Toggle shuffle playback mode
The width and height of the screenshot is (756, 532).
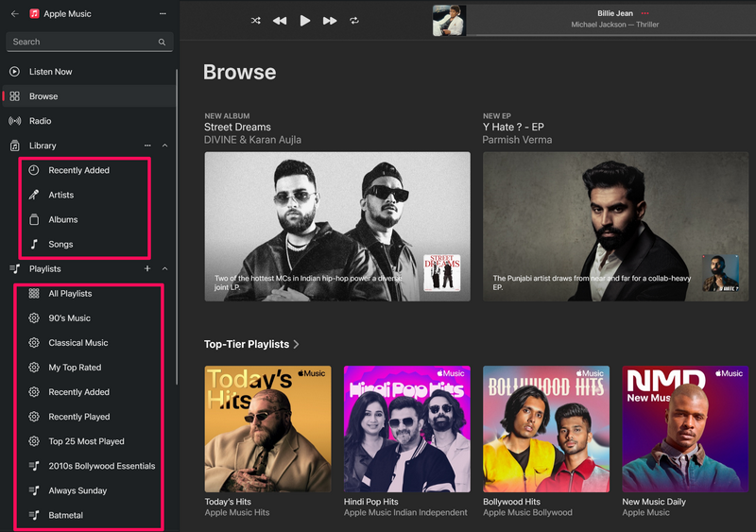click(x=256, y=20)
